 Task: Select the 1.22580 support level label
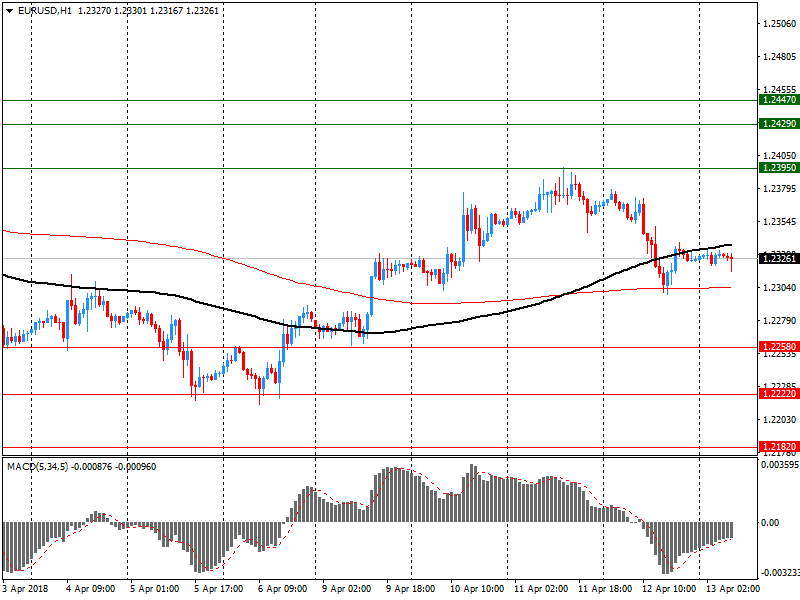(779, 347)
